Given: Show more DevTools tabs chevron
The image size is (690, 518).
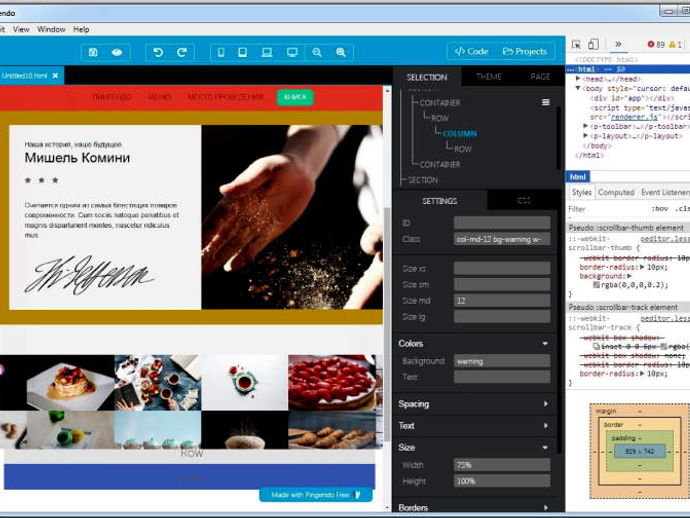Looking at the screenshot, I should pyautogui.click(x=618, y=44).
